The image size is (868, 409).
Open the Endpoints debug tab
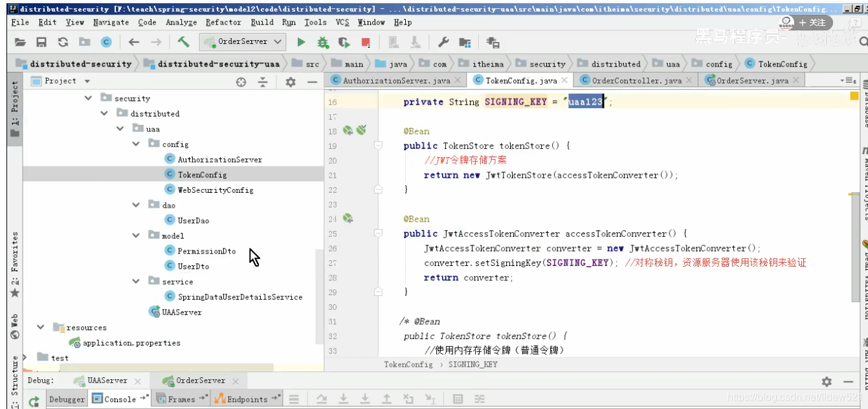point(247,399)
